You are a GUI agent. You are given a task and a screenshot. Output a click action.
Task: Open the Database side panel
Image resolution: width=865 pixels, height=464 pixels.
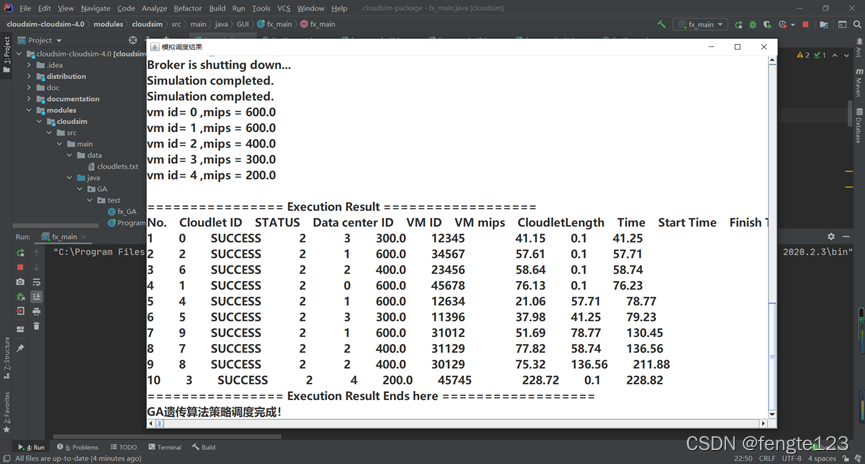[x=859, y=125]
